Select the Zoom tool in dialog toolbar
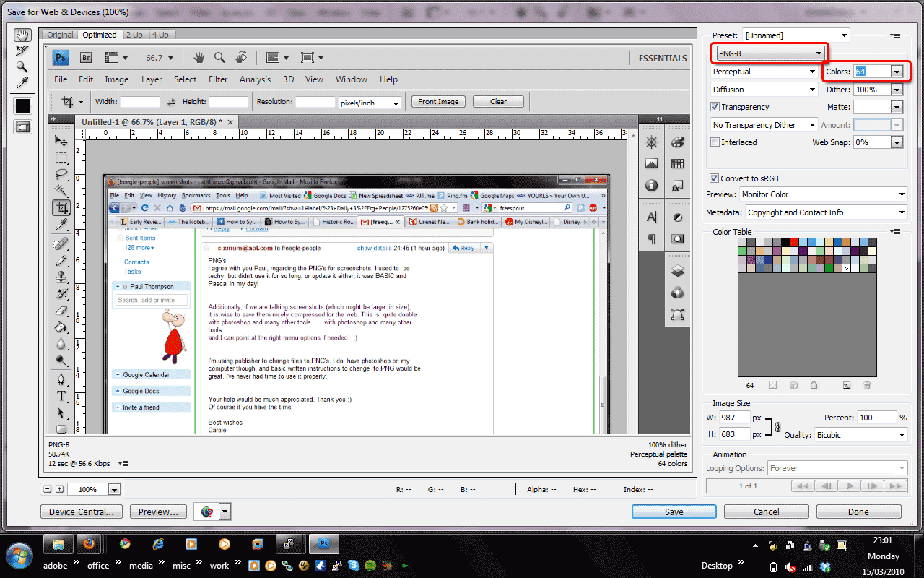This screenshot has height=578, width=924. (22, 66)
